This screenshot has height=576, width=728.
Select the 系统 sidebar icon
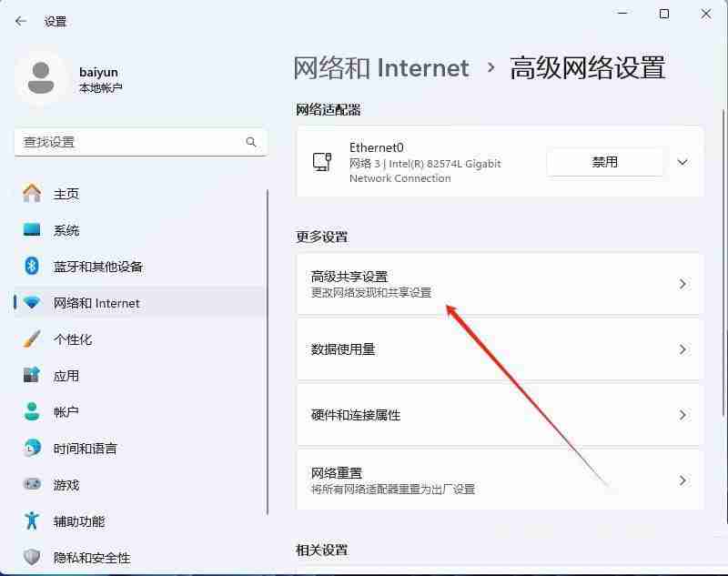pyautogui.click(x=30, y=230)
